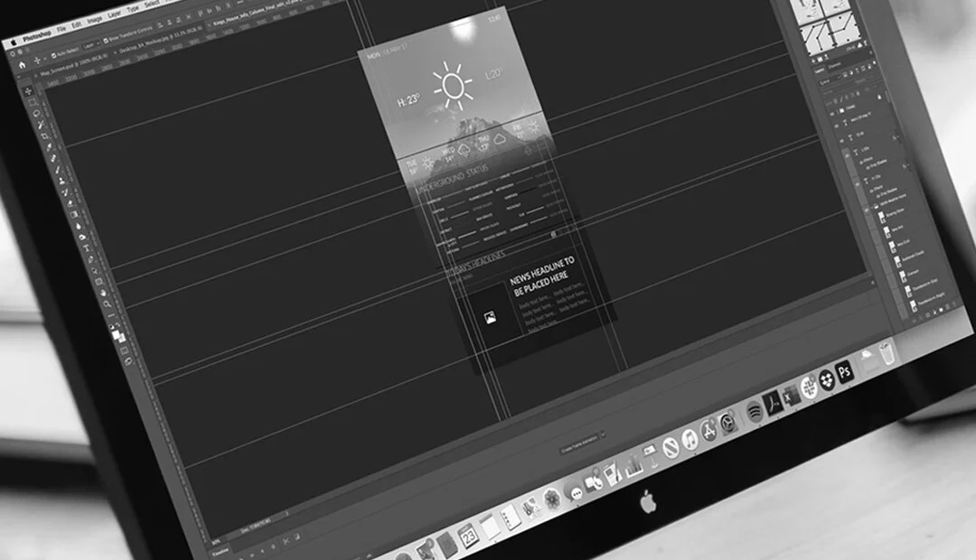Viewport: 976px width, 560px height.
Task: Select the Rectangular Marquee tool
Action: (33, 103)
